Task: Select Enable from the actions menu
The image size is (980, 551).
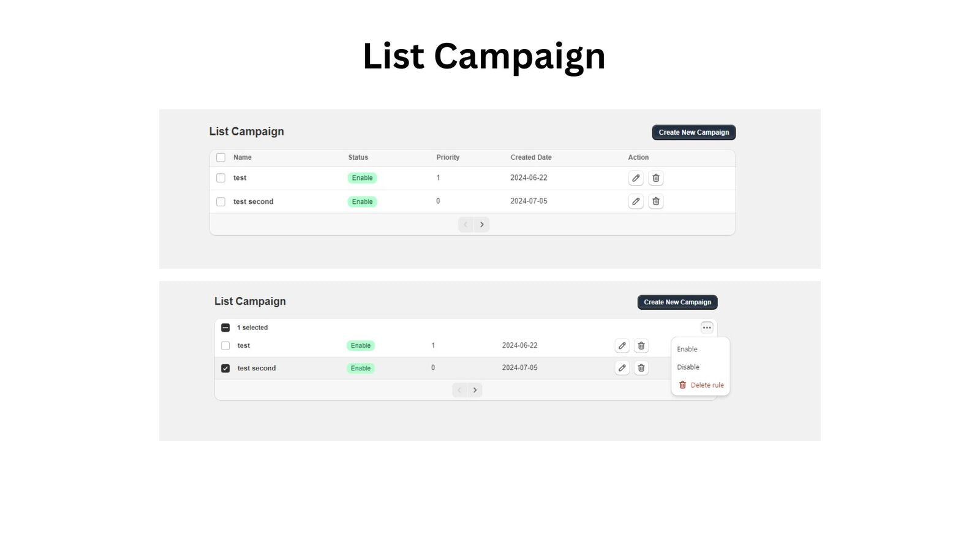Action: click(x=687, y=349)
